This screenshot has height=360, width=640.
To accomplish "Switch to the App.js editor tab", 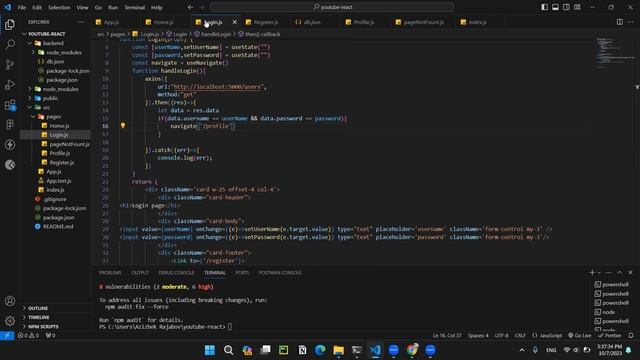I will [x=111, y=22].
